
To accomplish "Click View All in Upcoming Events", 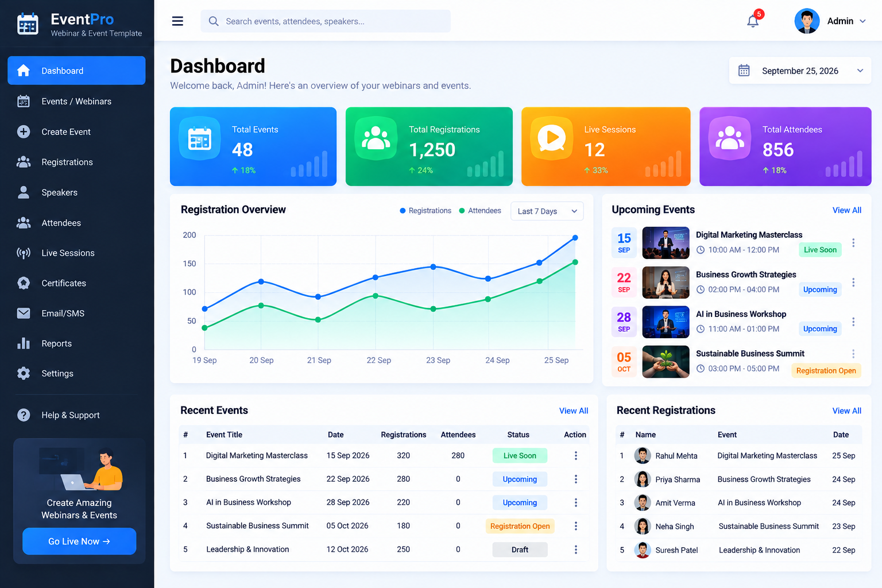I will (x=847, y=210).
